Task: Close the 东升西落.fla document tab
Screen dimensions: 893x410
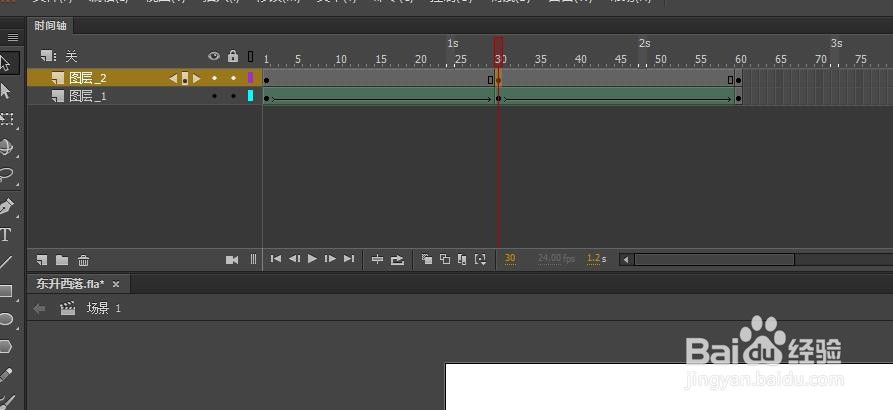Action: 116,284
